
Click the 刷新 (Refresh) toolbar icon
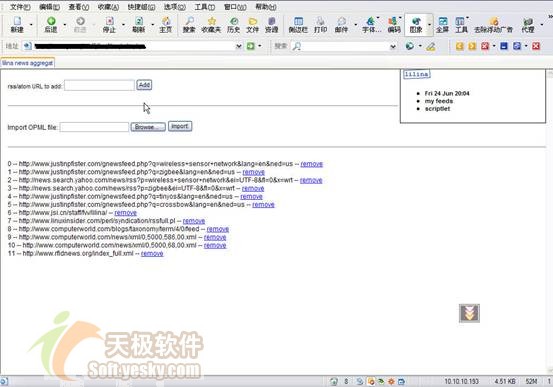pyautogui.click(x=139, y=24)
